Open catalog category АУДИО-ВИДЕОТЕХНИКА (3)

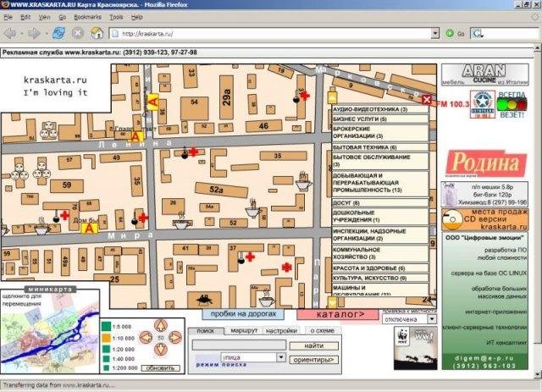point(380,109)
